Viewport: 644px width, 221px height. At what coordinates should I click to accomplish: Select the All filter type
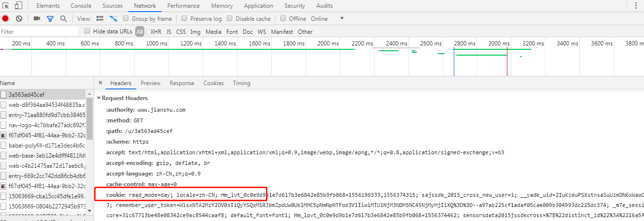[x=140, y=31]
